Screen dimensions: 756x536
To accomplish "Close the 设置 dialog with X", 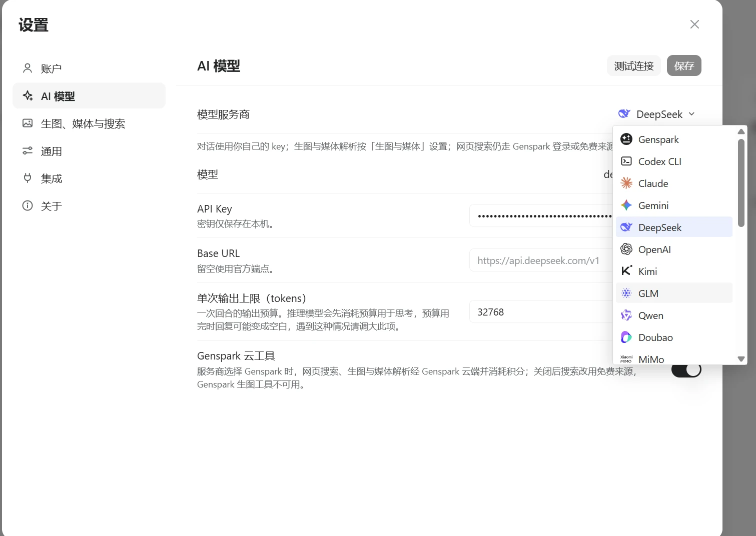I will click(694, 24).
